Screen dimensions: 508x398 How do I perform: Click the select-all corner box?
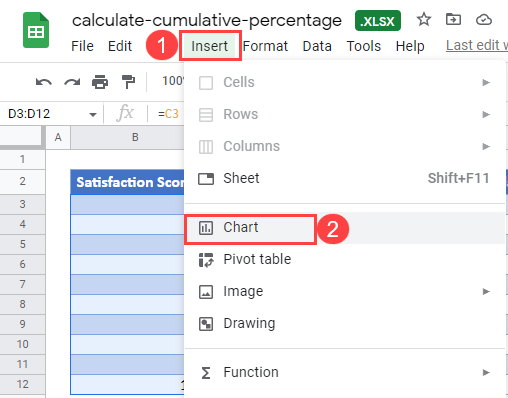(22, 137)
